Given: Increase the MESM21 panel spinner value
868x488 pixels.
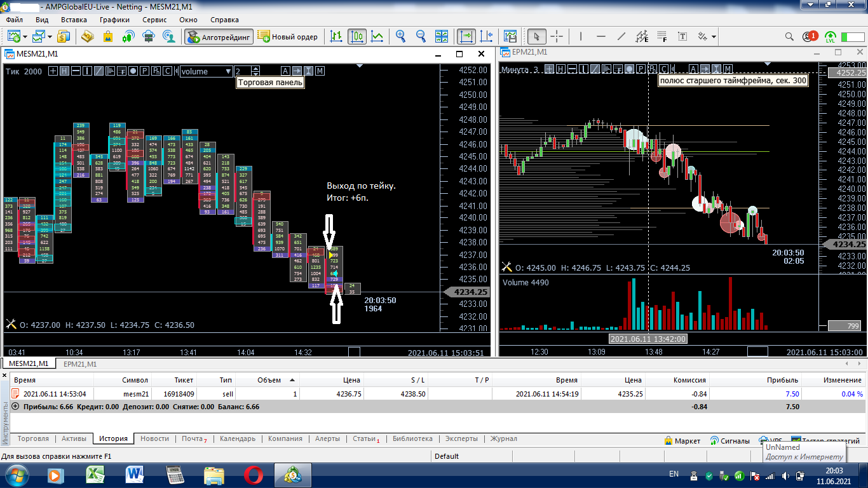Looking at the screenshot, I should coord(256,69).
